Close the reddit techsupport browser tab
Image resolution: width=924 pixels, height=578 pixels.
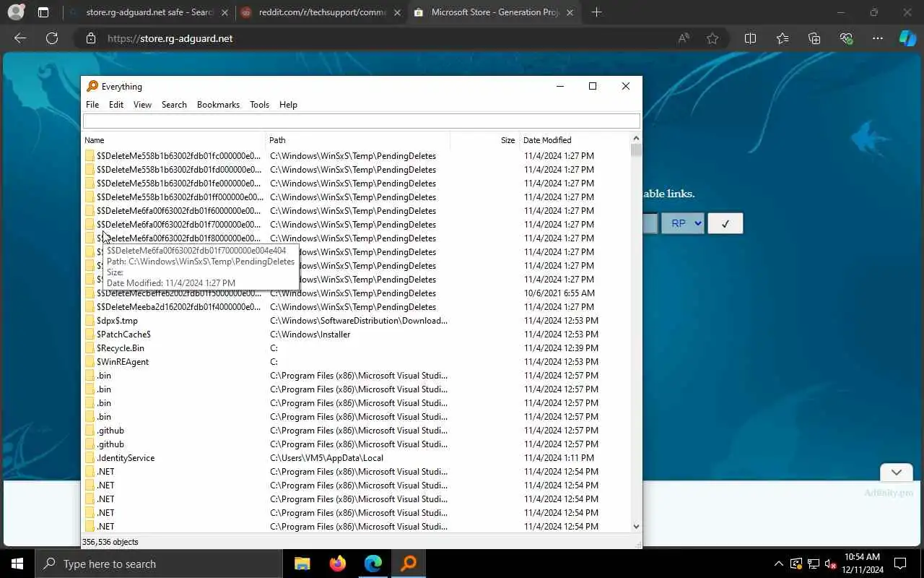click(397, 12)
